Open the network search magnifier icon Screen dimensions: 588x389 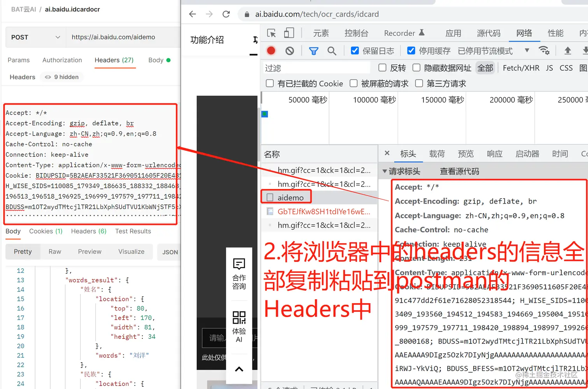[332, 51]
